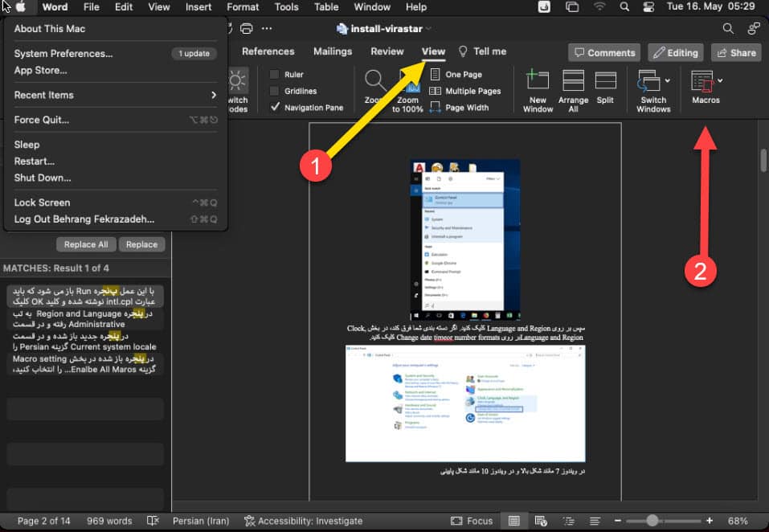Viewport: 769px width, 532px height.
Task: Select Multiple Pages view
Action: [x=465, y=91]
